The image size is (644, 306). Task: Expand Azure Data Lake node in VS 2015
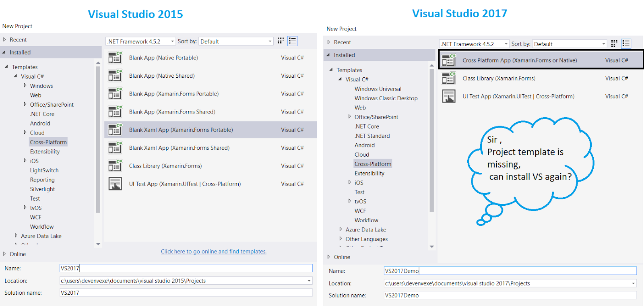tap(16, 236)
